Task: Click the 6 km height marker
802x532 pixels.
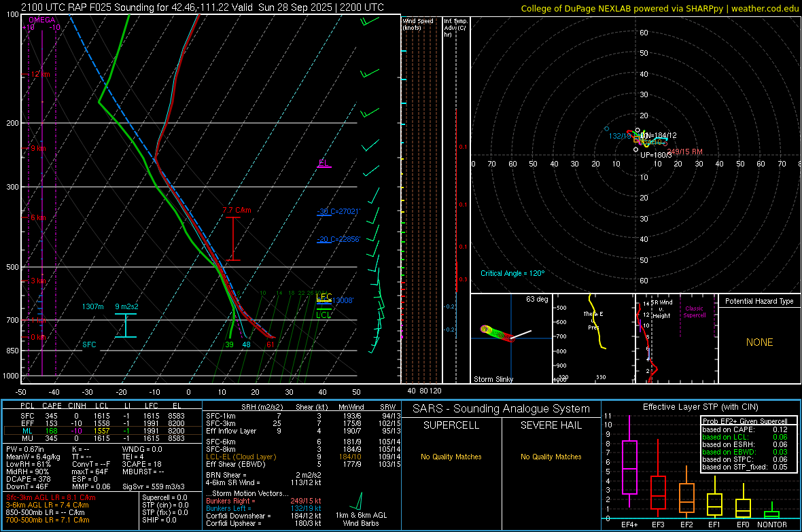Action: coord(38,217)
